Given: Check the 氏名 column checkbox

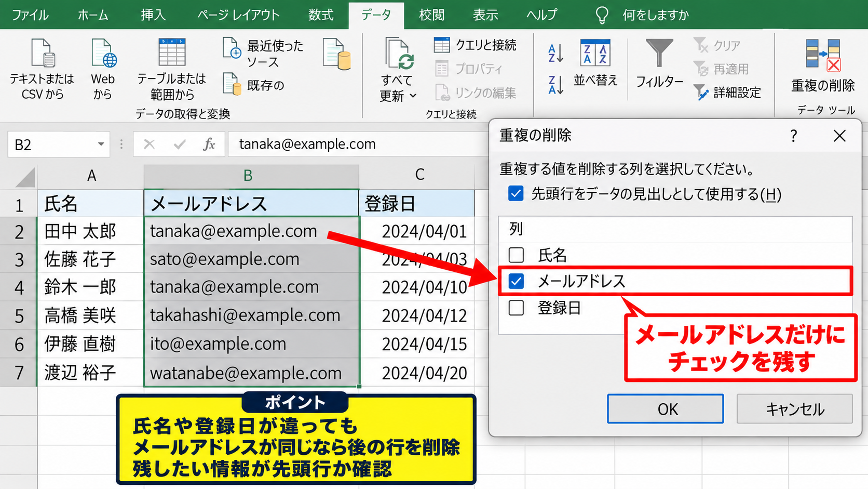Looking at the screenshot, I should click(x=516, y=255).
